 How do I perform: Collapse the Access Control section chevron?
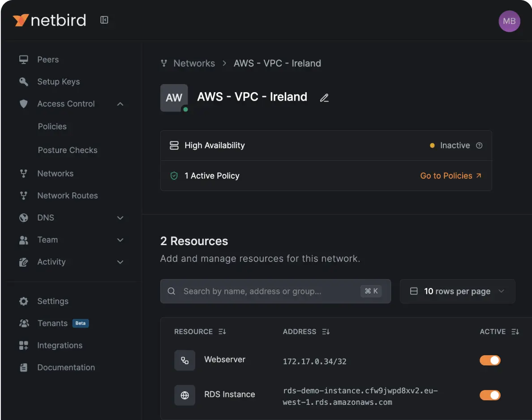click(x=120, y=103)
